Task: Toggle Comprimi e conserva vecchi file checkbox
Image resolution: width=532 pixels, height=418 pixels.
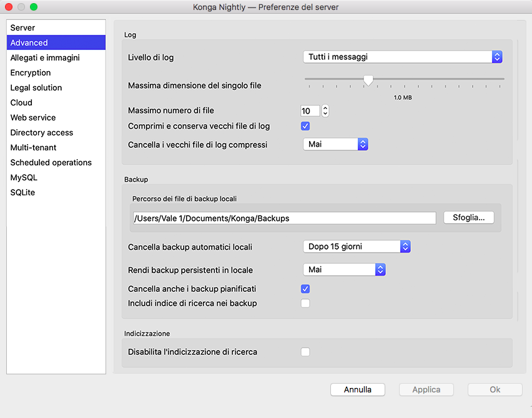Action: (305, 126)
